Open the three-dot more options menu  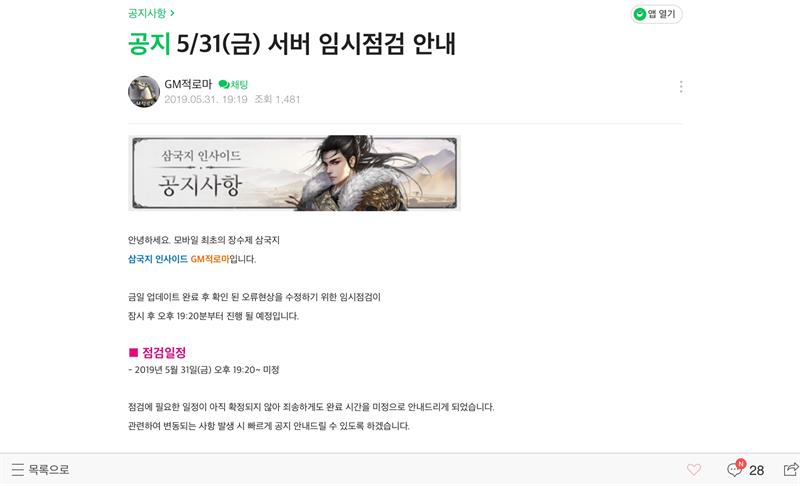[681, 87]
